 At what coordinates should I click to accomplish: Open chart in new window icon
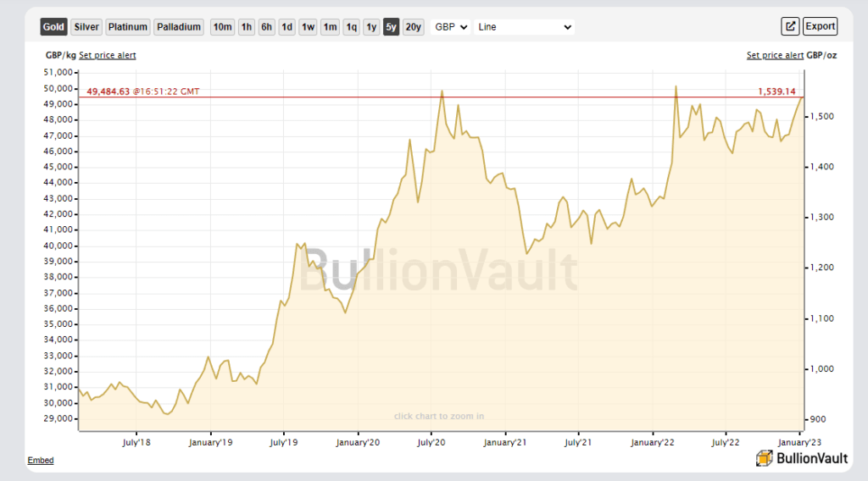click(x=790, y=26)
